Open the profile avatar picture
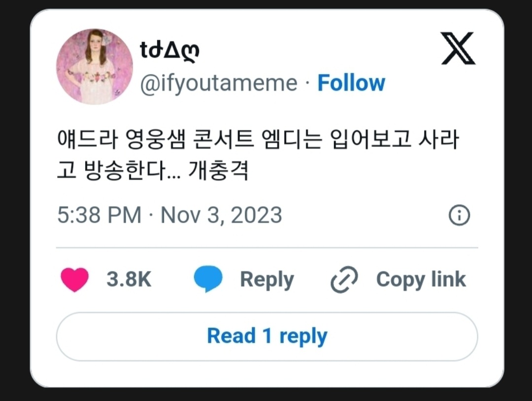Viewport: 532px width, 401px height. coord(95,66)
